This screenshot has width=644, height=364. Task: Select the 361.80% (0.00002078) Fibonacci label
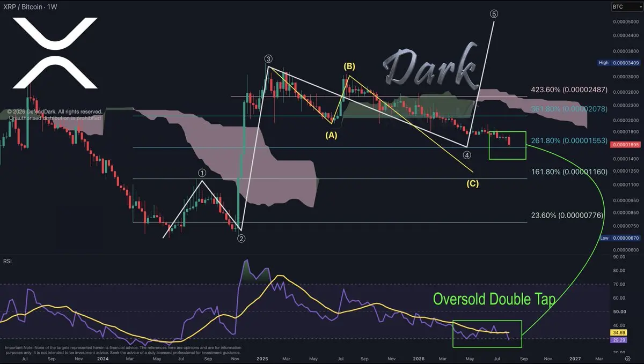568,109
